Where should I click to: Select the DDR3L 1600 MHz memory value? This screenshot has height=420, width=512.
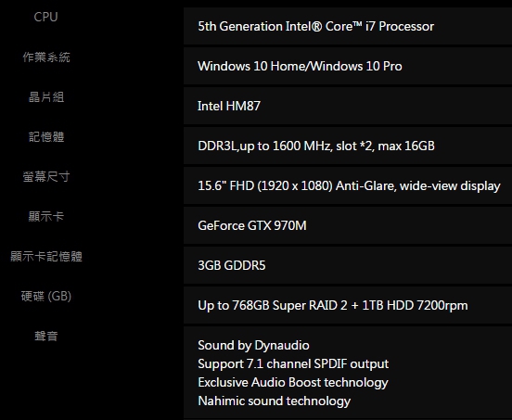point(316,146)
